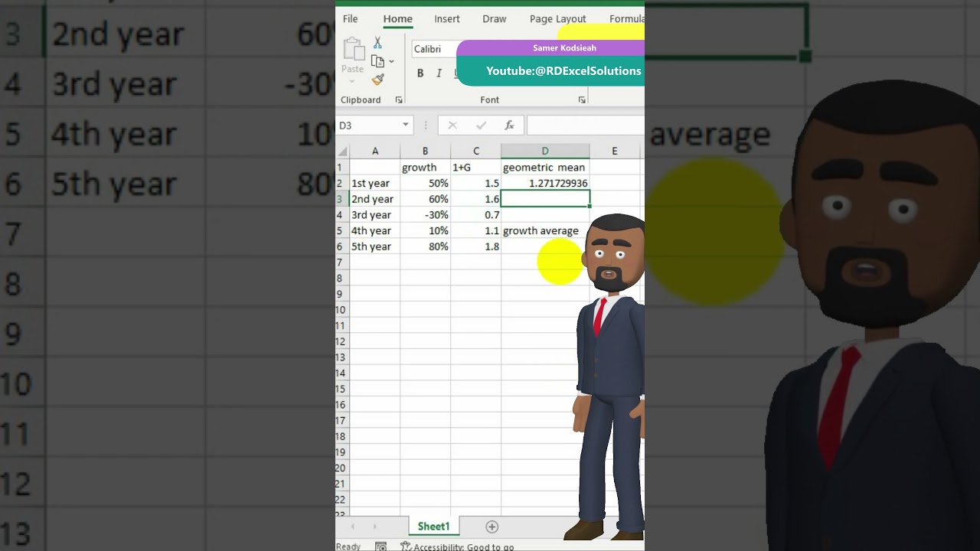
Task: Click the cell showing 80%
Action: pyautogui.click(x=425, y=246)
